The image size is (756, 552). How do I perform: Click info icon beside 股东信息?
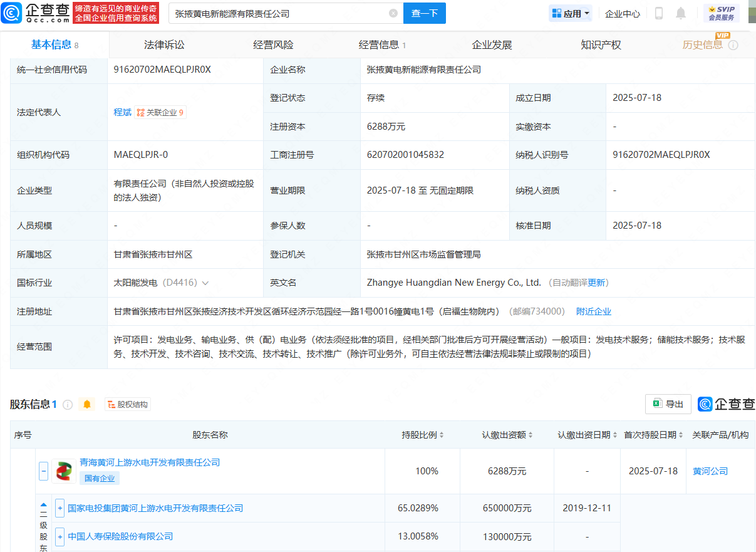pos(68,405)
